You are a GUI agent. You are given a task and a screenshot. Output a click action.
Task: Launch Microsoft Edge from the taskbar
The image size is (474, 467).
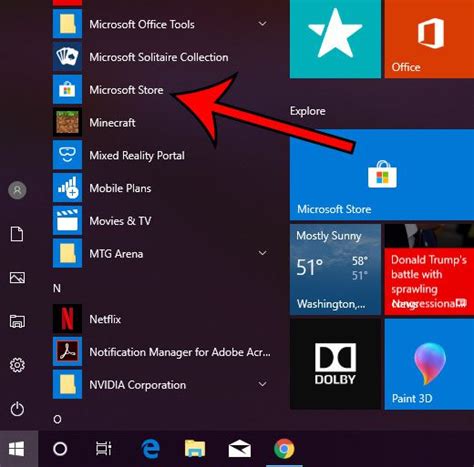tap(150, 449)
